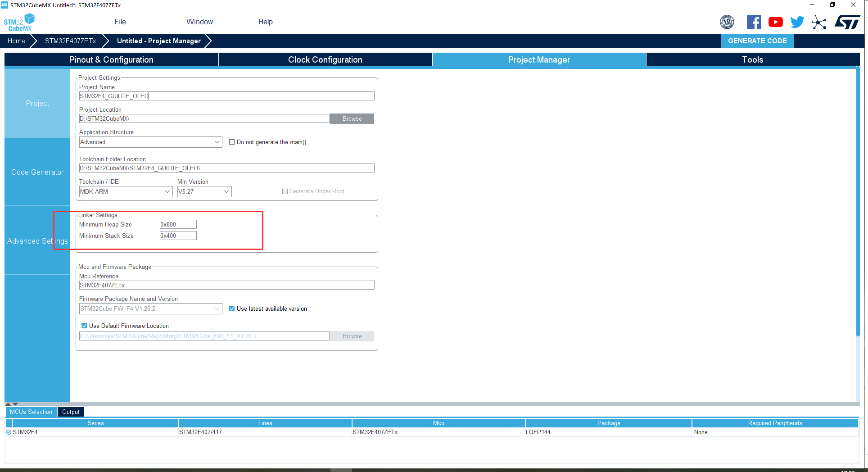The height and width of the screenshot is (472, 868).
Task: Edit the Minimum Heap Size value
Action: pos(178,224)
